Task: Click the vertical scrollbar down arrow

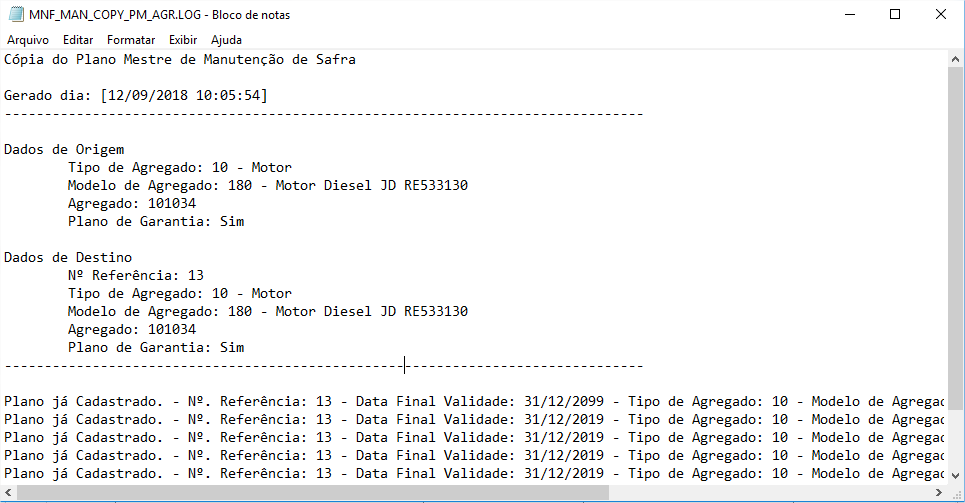Action: [x=956, y=475]
